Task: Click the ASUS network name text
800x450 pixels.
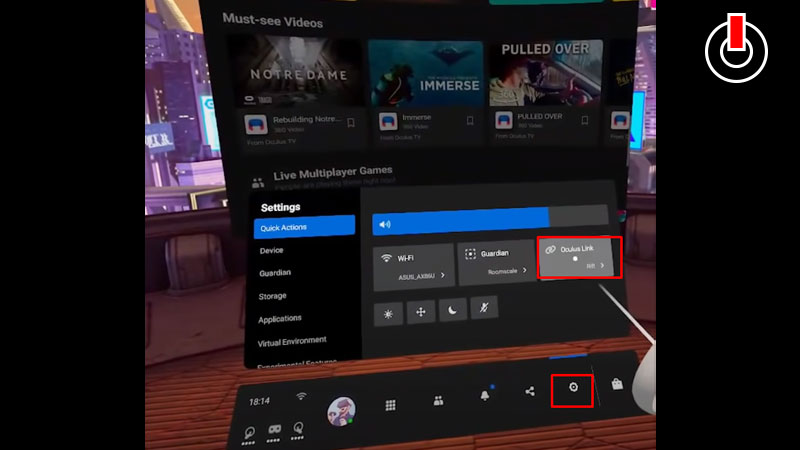Action: click(416, 277)
